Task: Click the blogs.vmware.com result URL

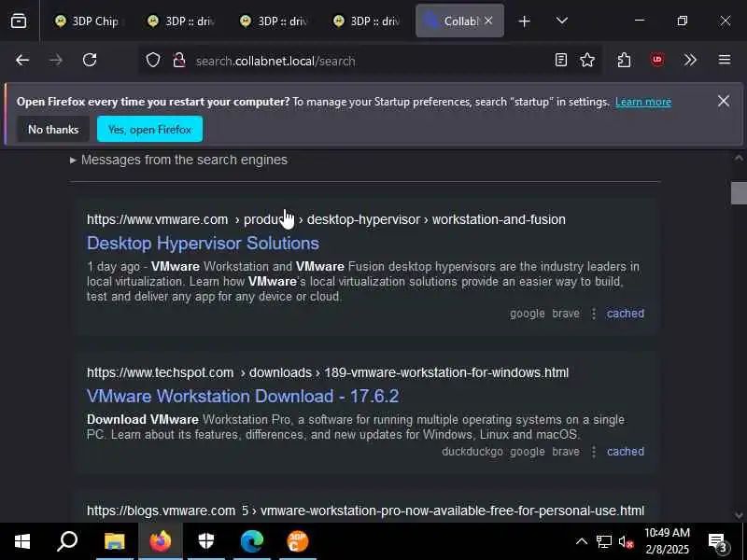Action: [365, 511]
